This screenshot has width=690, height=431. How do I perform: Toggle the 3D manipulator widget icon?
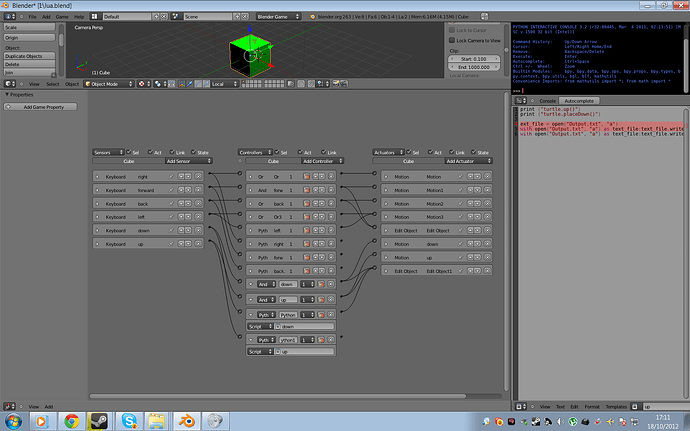(x=181, y=84)
